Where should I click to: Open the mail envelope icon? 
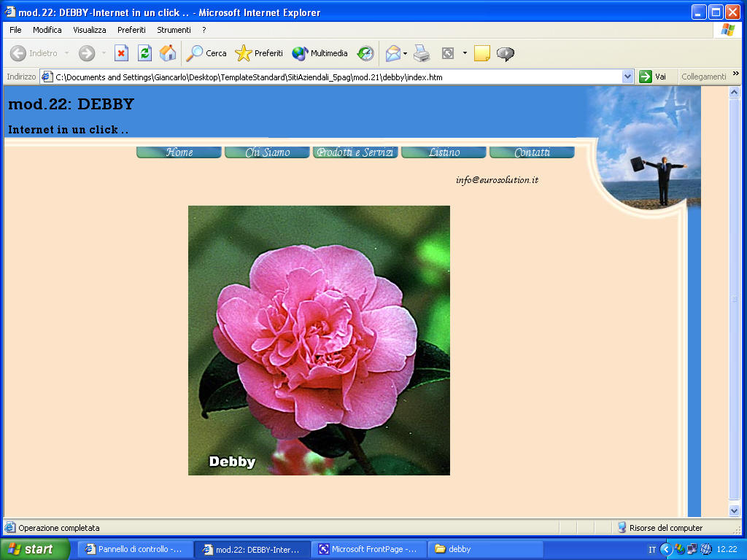[x=393, y=53]
